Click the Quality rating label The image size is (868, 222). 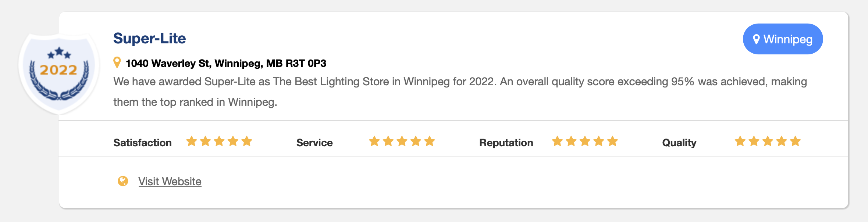pos(679,143)
